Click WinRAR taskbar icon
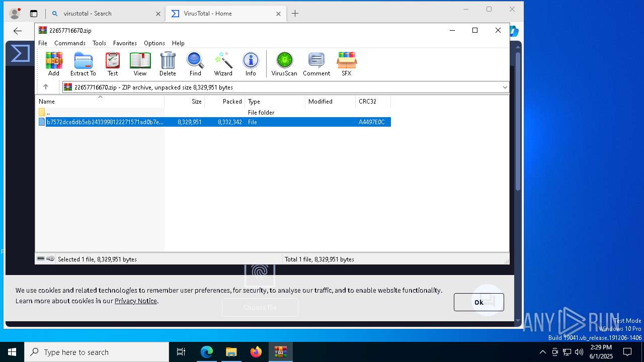Image resolution: width=644 pixels, height=362 pixels. [x=281, y=352]
